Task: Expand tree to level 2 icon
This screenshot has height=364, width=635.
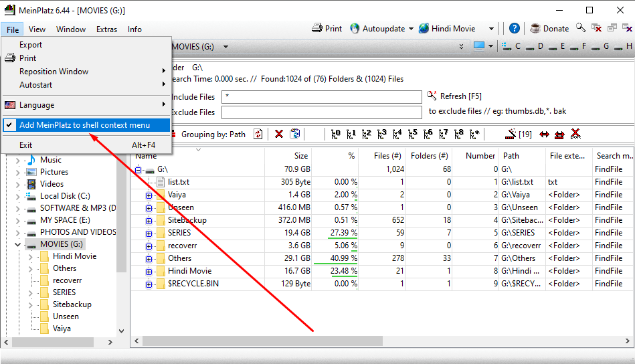Action: click(367, 134)
